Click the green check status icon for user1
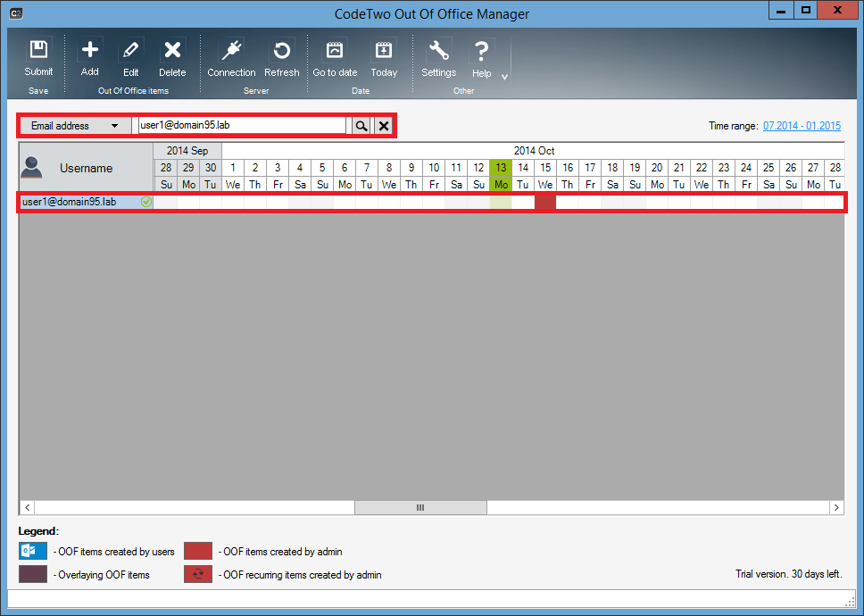The image size is (864, 616). click(x=146, y=202)
